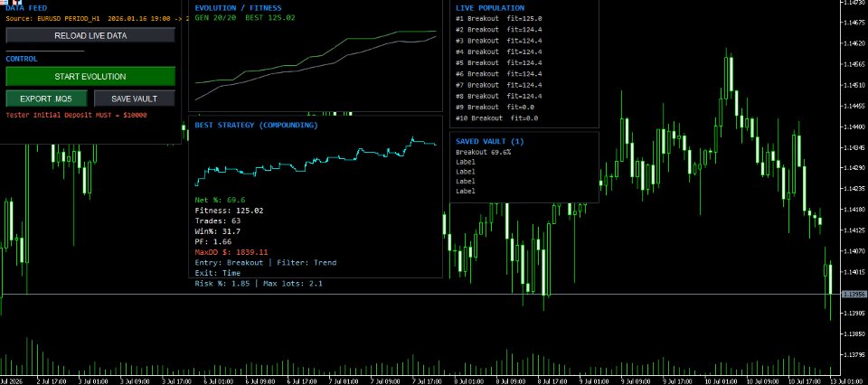Click the Win%: 31.7 line
Image resolution: width=868 pixels, height=385 pixels.
(218, 231)
